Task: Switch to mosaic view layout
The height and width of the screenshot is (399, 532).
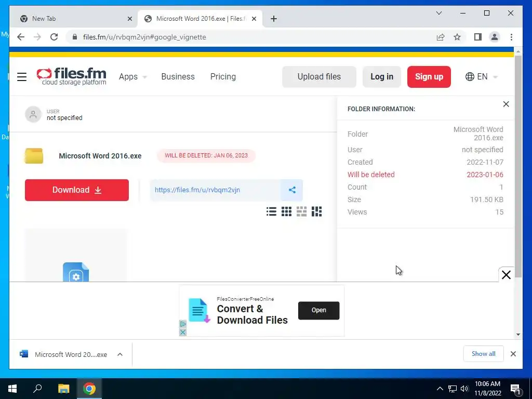Action: [x=316, y=211]
